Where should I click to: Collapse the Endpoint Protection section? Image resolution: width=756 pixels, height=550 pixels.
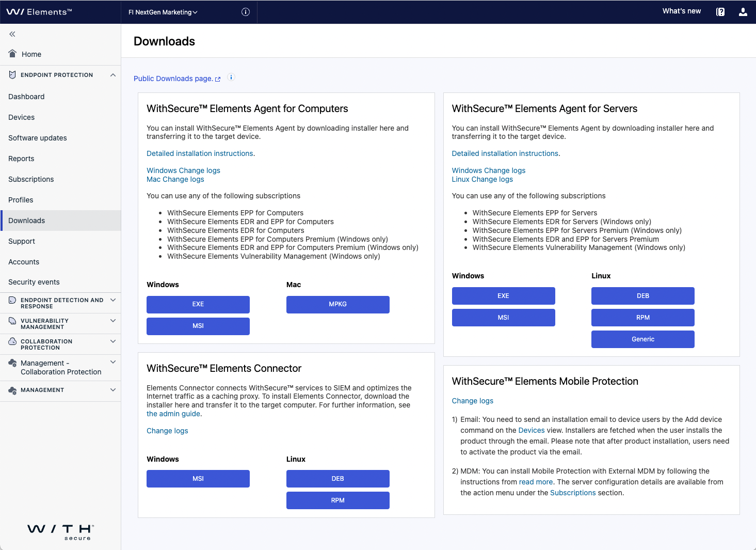pyautogui.click(x=113, y=75)
